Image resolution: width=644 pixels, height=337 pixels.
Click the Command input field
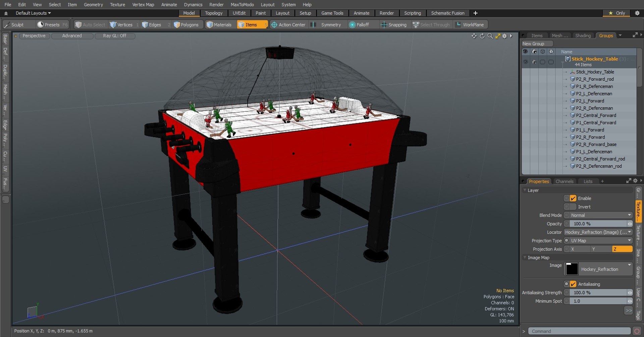[579, 331]
